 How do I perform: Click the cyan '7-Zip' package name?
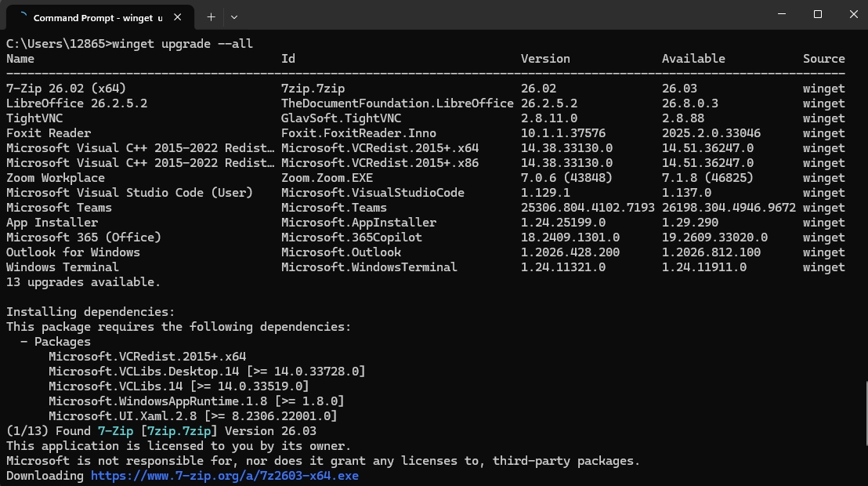(x=116, y=431)
